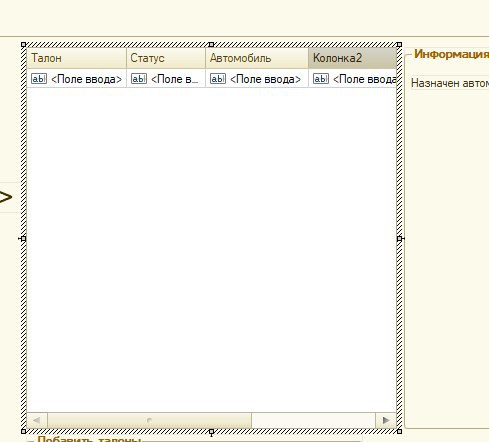Click the bottom-right selection resize handle

tap(399, 431)
